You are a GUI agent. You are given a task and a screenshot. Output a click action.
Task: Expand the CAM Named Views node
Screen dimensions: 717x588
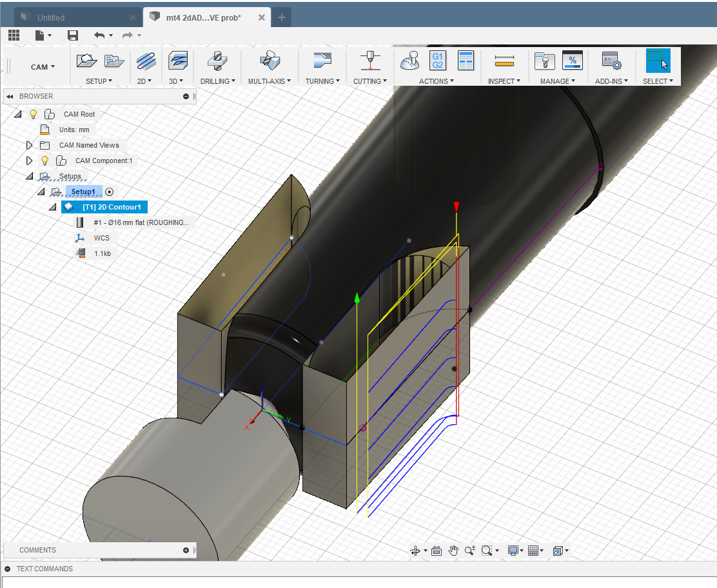click(x=29, y=144)
